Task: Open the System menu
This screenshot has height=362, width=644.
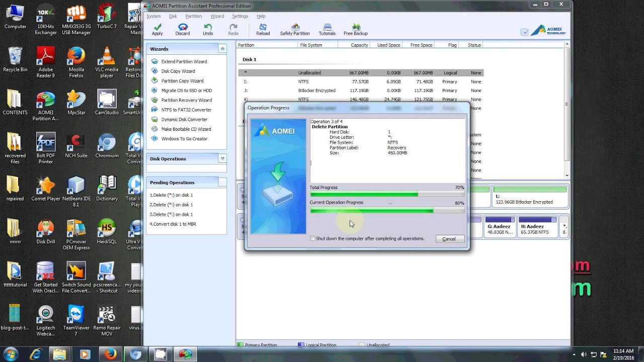Action: click(x=153, y=16)
